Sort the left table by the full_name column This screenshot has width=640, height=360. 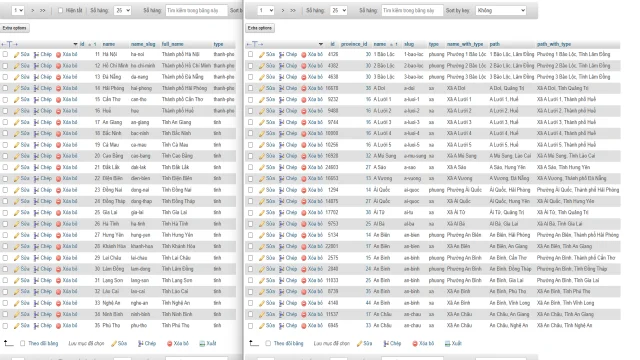coord(172,44)
